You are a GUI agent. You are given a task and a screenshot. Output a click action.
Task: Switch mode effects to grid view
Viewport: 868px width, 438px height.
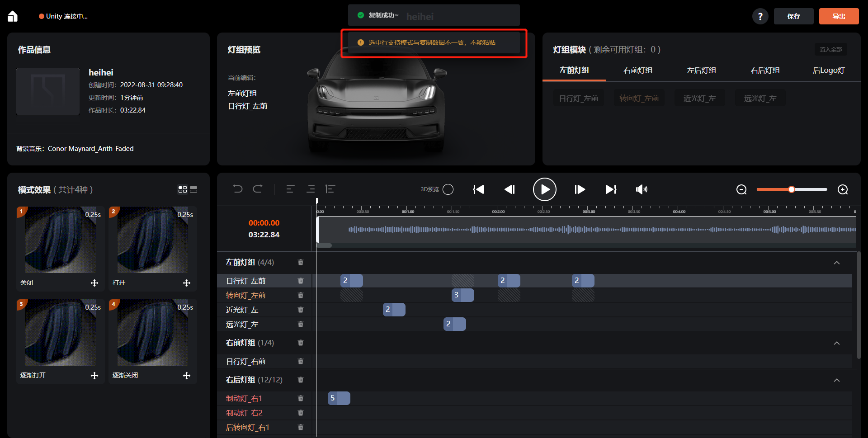[183, 189]
